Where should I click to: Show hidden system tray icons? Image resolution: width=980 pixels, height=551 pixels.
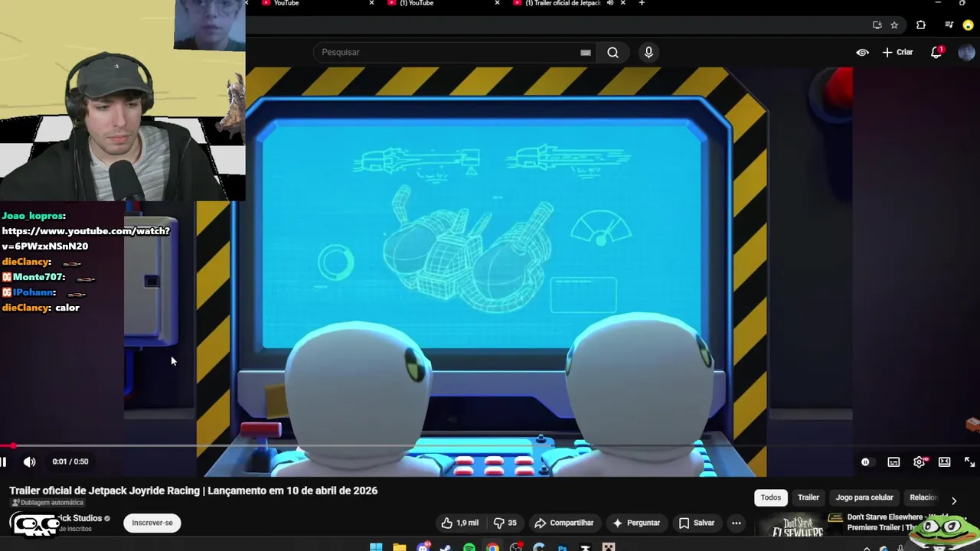tap(867, 548)
